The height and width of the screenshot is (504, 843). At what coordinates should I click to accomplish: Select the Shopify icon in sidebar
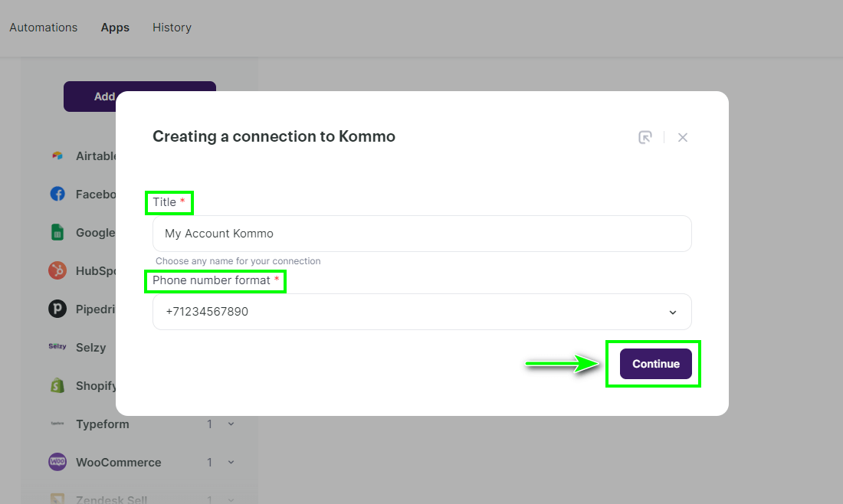57,385
